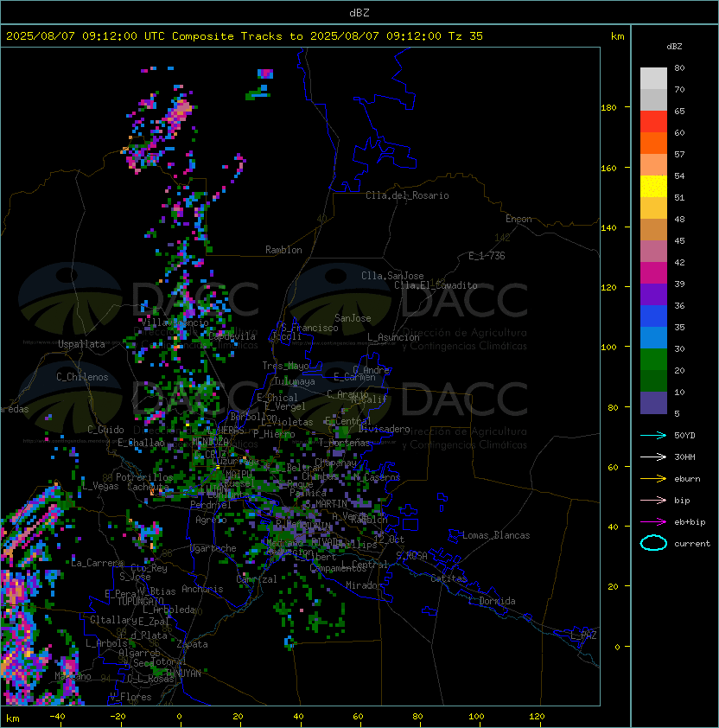Select the bright green swatch beside 30
719x728 pixels.
[x=653, y=360]
